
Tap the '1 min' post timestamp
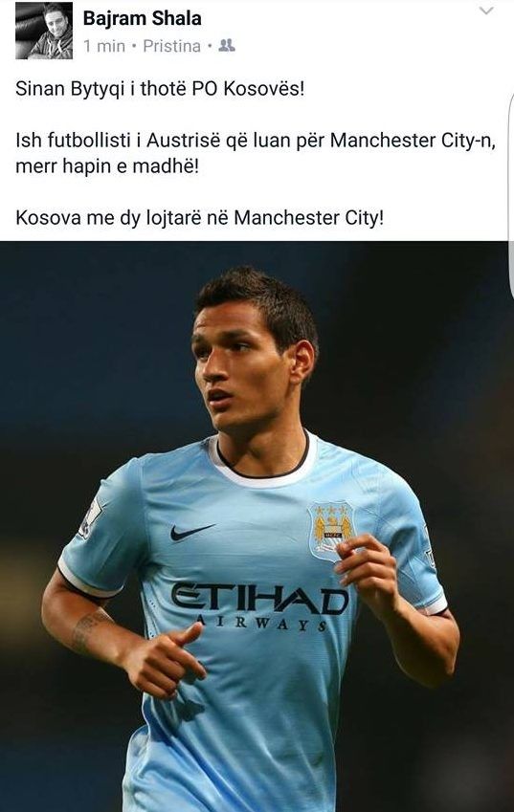[x=104, y=46]
